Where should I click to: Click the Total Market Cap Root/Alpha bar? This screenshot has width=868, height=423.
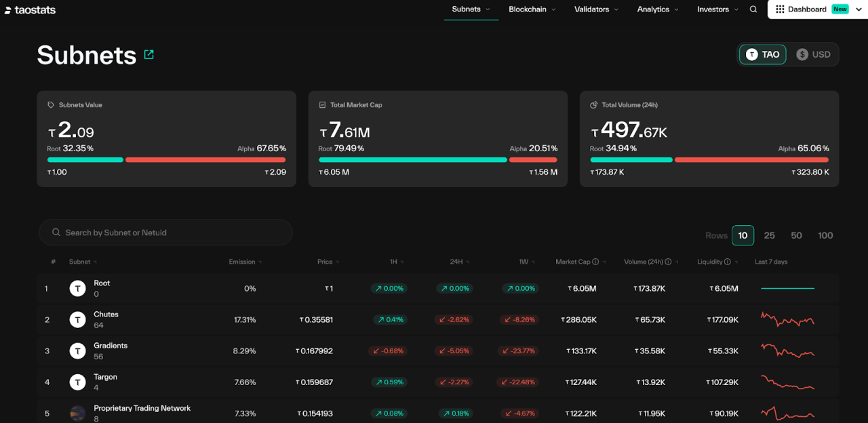(x=437, y=160)
